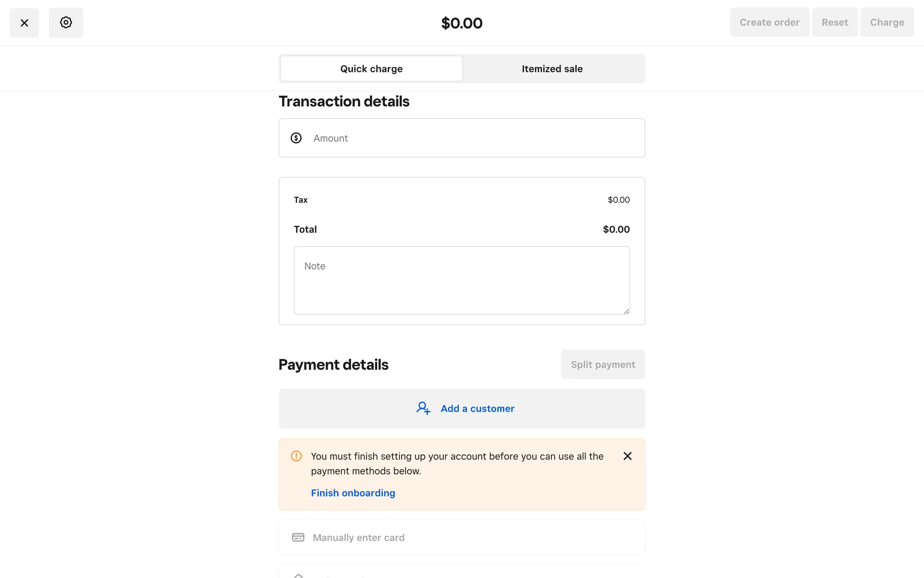Dismiss the account setup warning banner
The width and height of the screenshot is (924, 578).
(627, 456)
